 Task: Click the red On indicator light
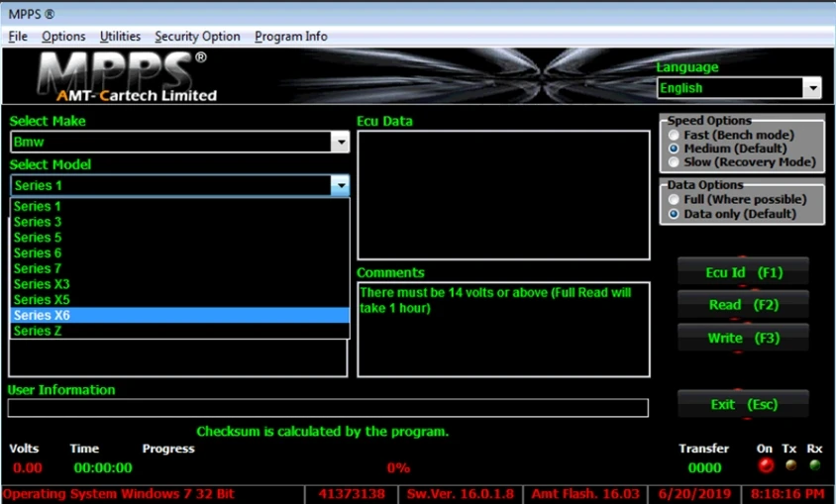[x=766, y=465]
